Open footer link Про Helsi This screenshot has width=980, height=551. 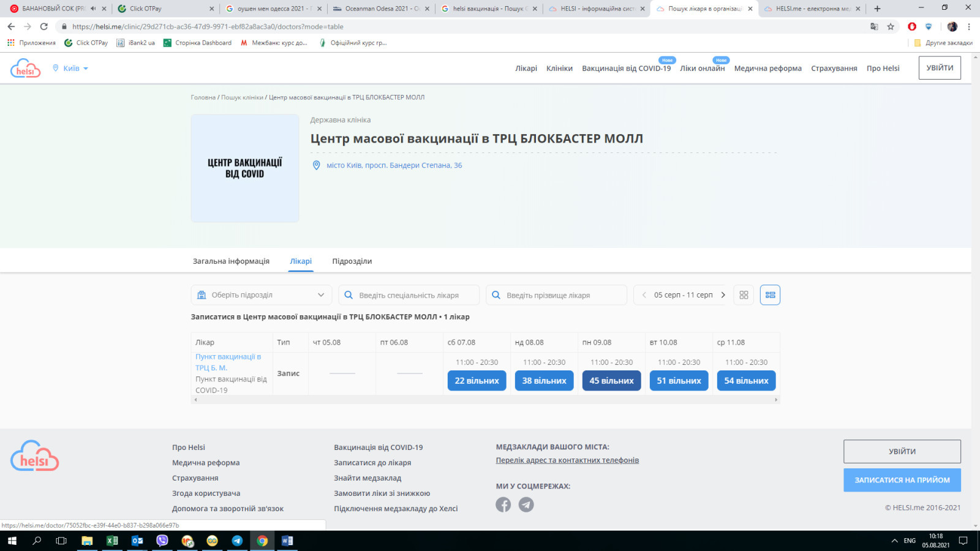pyautogui.click(x=189, y=448)
